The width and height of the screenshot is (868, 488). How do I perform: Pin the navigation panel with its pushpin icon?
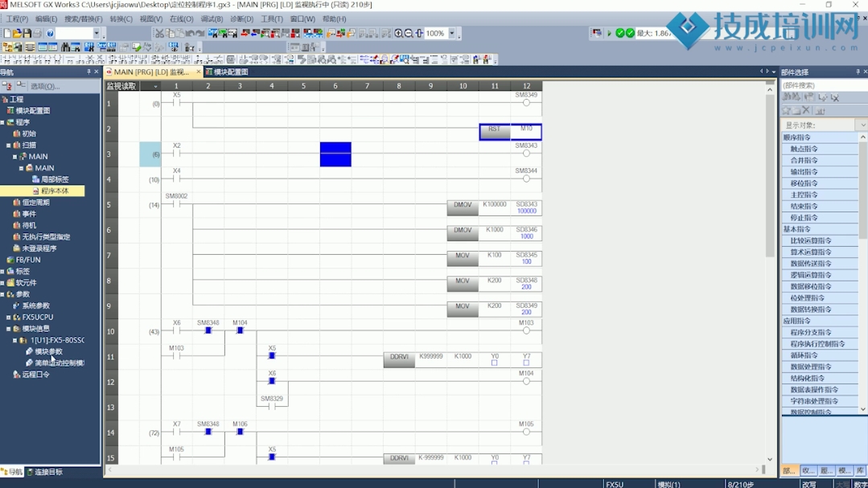pyautogui.click(x=88, y=72)
